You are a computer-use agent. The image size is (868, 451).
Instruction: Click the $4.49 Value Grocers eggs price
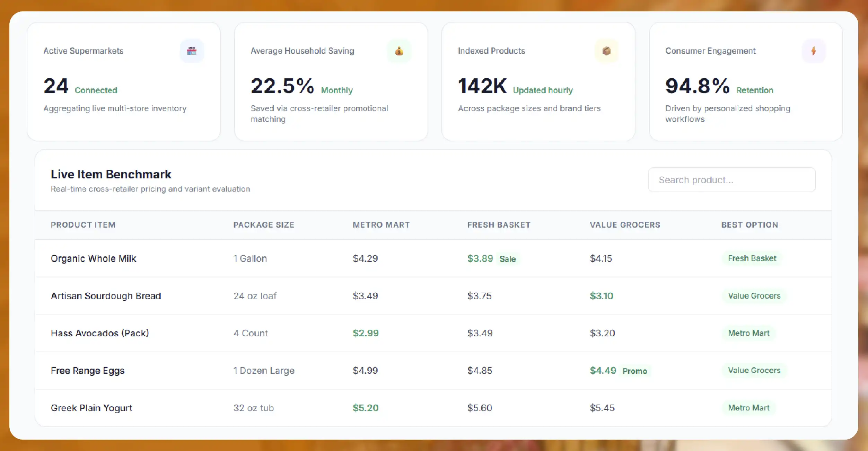(x=603, y=371)
